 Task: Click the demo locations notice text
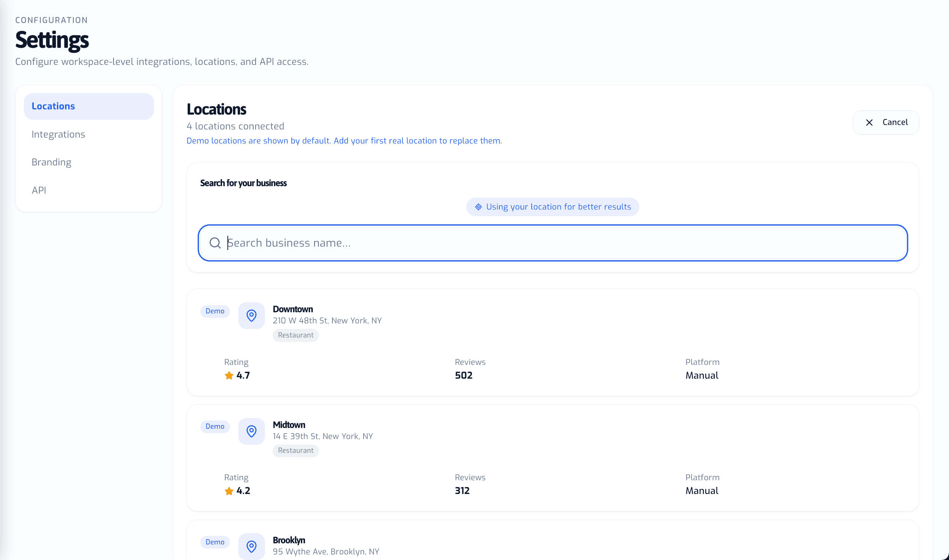click(344, 141)
